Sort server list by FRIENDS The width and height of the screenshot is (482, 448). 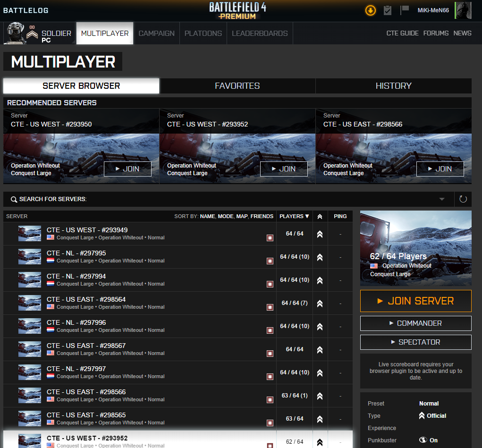click(262, 217)
